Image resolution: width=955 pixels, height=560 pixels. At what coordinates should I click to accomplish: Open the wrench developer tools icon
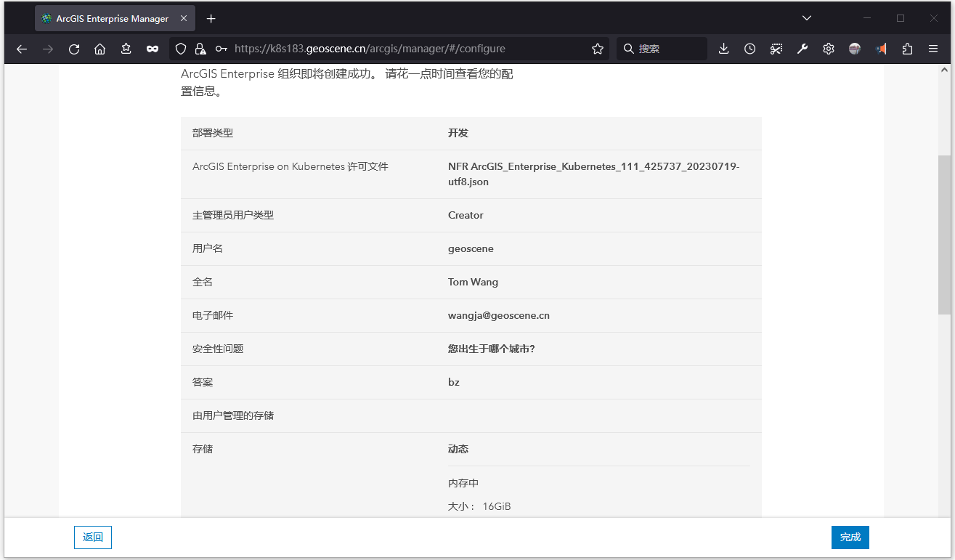click(802, 49)
